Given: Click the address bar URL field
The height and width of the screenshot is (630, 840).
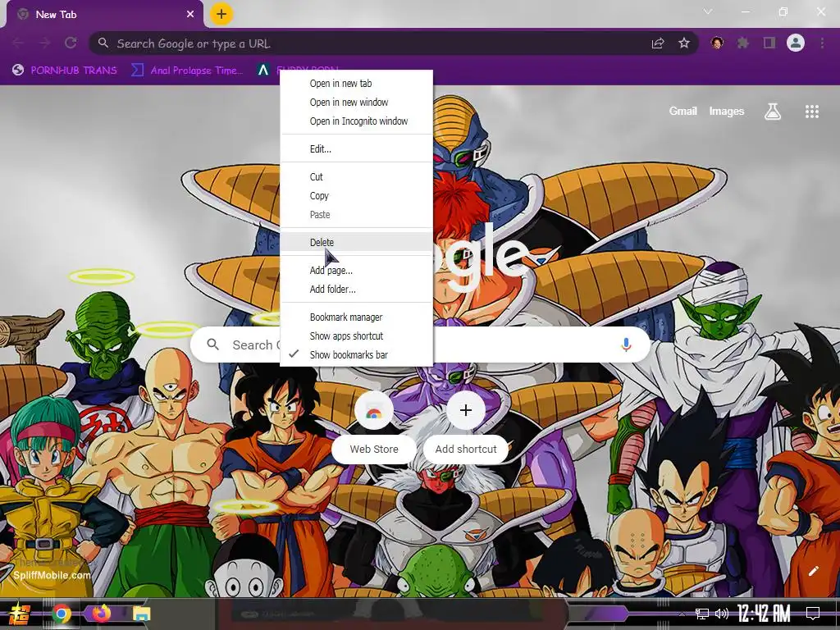Looking at the screenshot, I should click(394, 43).
